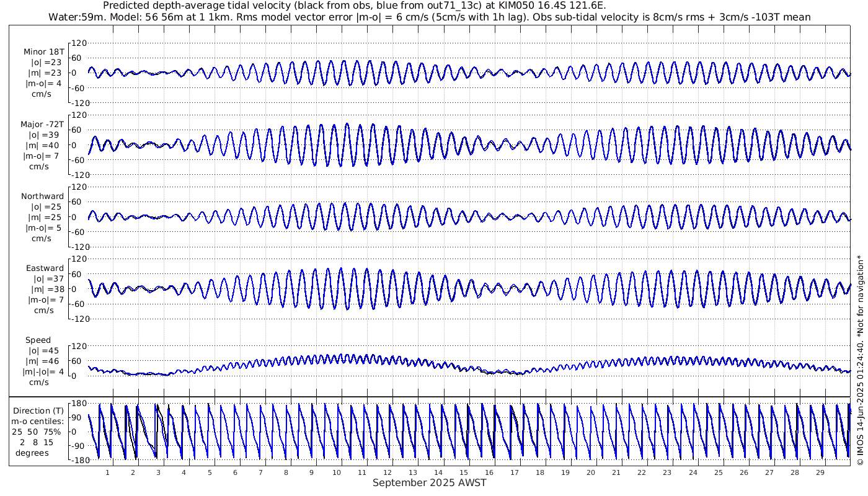Pick day 29 on the date axis
868x496 pixels.
[x=820, y=472]
